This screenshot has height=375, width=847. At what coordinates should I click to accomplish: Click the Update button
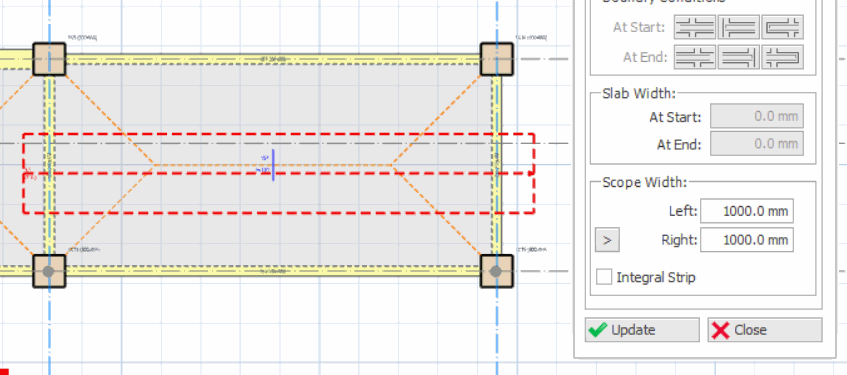click(642, 330)
